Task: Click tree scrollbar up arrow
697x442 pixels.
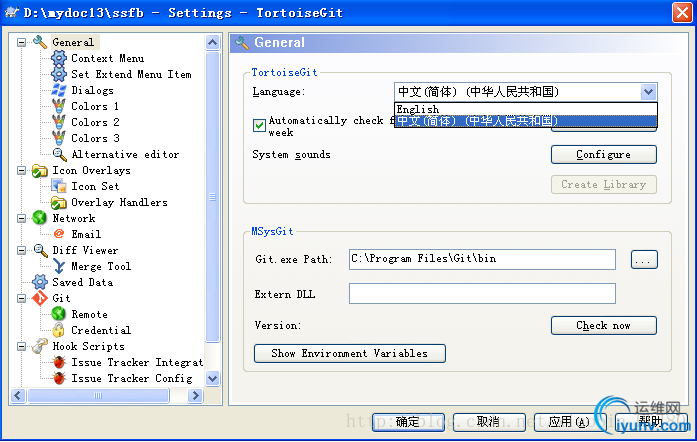Action: point(212,43)
